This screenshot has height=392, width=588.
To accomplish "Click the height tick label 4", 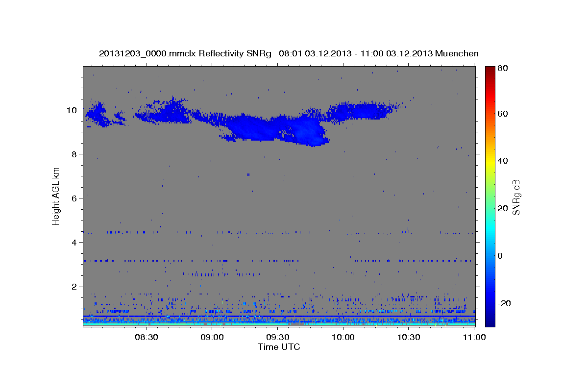I will pos(75,243).
